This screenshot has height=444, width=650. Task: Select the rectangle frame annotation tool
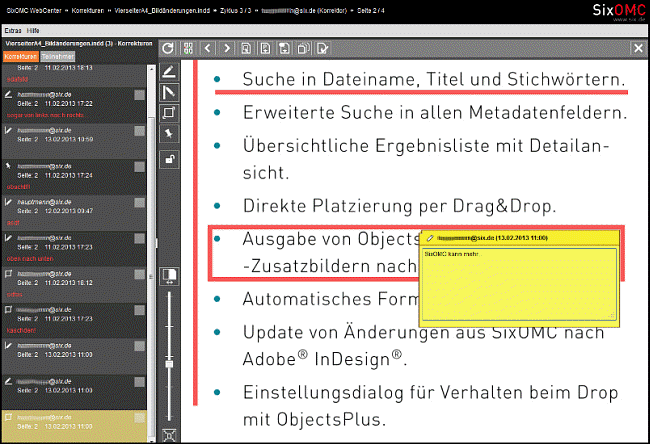[x=169, y=112]
